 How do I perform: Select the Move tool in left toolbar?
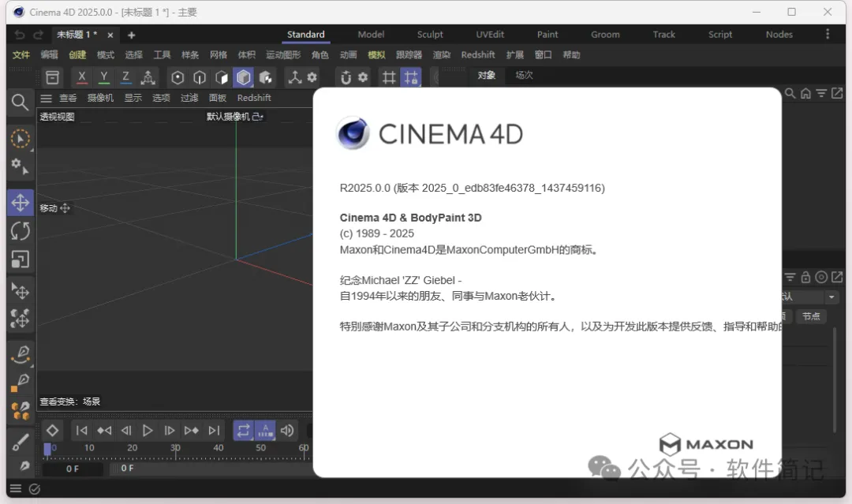(x=21, y=202)
